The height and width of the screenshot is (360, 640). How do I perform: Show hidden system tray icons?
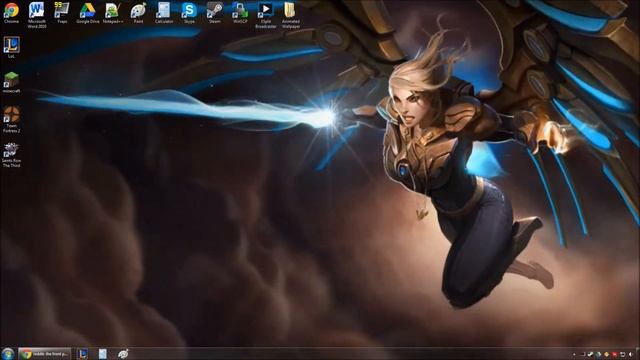coord(574,354)
